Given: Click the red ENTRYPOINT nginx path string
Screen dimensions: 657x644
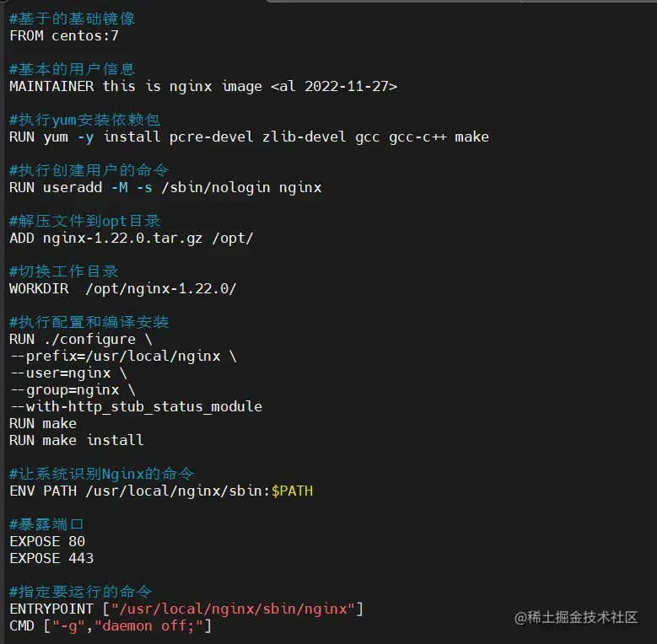Looking at the screenshot, I should 233,609.
